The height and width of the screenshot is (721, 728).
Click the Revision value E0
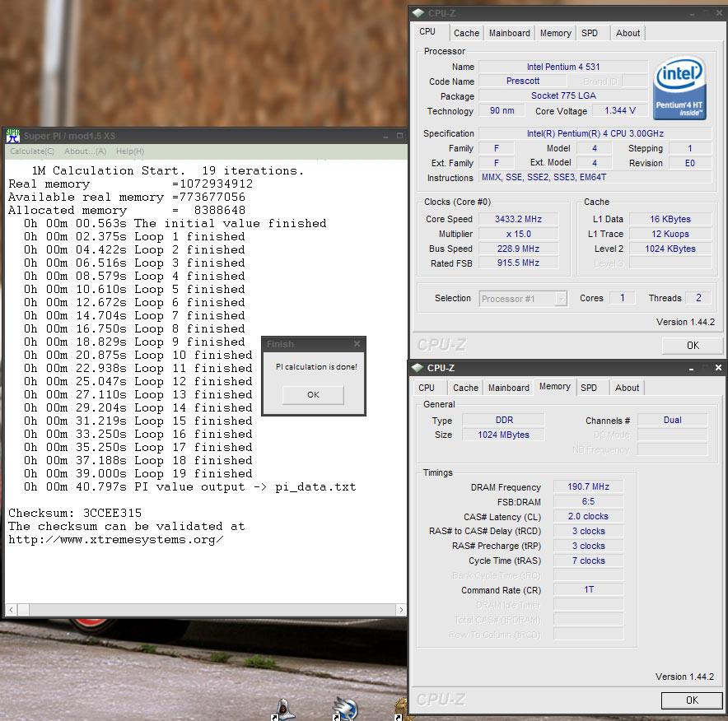pyautogui.click(x=689, y=163)
